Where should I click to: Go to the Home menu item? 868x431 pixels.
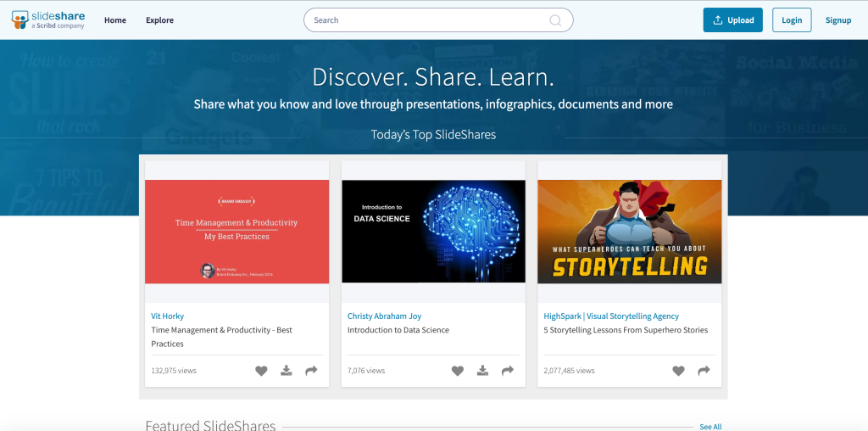(115, 20)
